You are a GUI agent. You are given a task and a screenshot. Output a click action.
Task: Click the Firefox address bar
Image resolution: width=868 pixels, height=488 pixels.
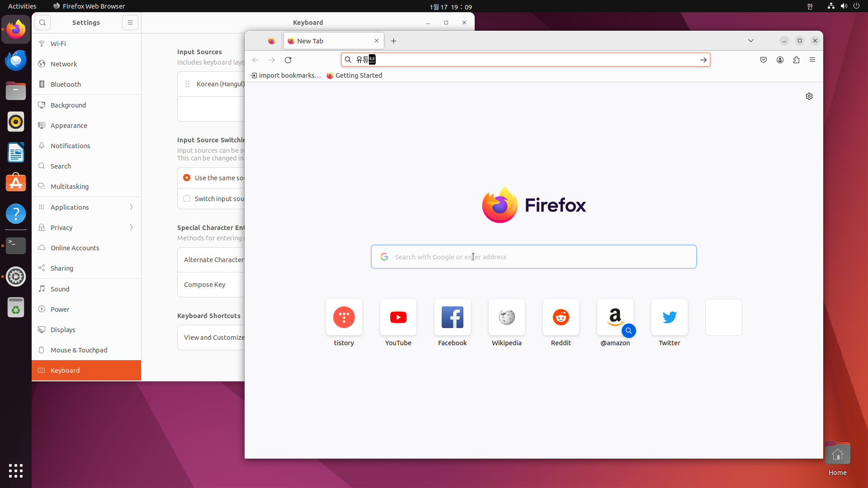point(525,60)
